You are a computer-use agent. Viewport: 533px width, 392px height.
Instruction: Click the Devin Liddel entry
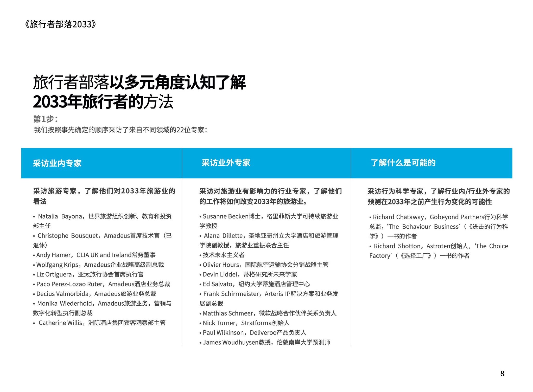tap(248, 274)
